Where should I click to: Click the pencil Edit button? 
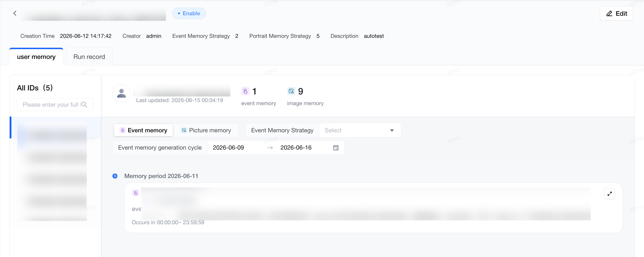point(616,13)
